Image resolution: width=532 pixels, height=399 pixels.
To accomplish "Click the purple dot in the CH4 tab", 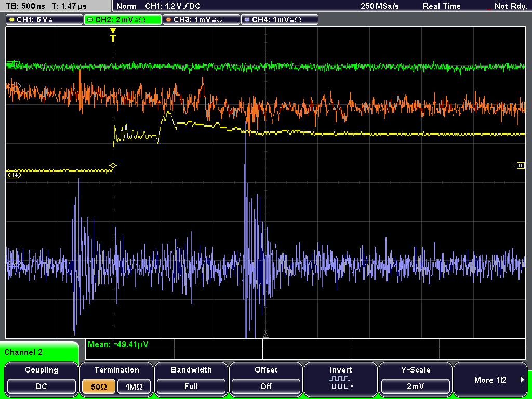I will tap(247, 20).
